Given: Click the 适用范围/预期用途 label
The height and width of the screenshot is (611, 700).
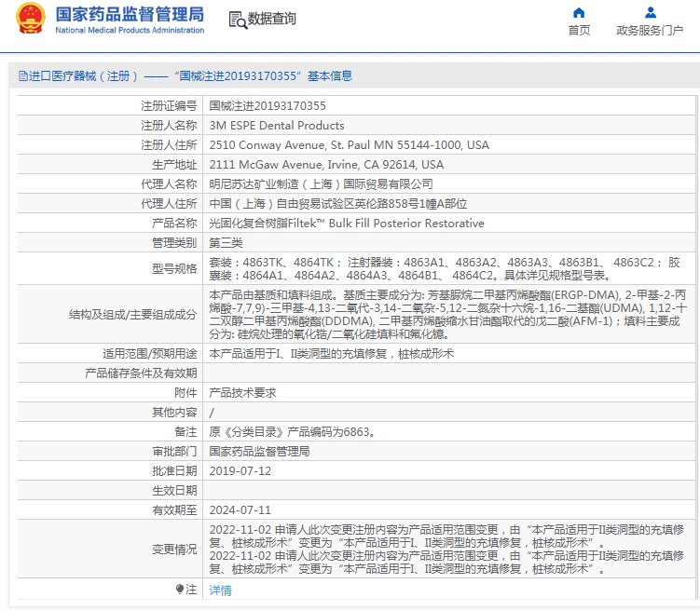Looking at the screenshot, I should [x=150, y=354].
